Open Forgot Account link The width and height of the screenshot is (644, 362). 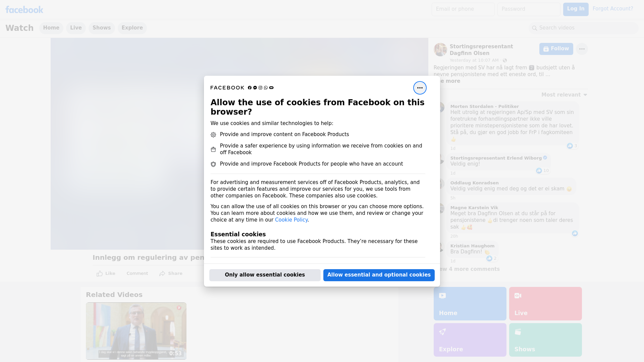pos(612,9)
